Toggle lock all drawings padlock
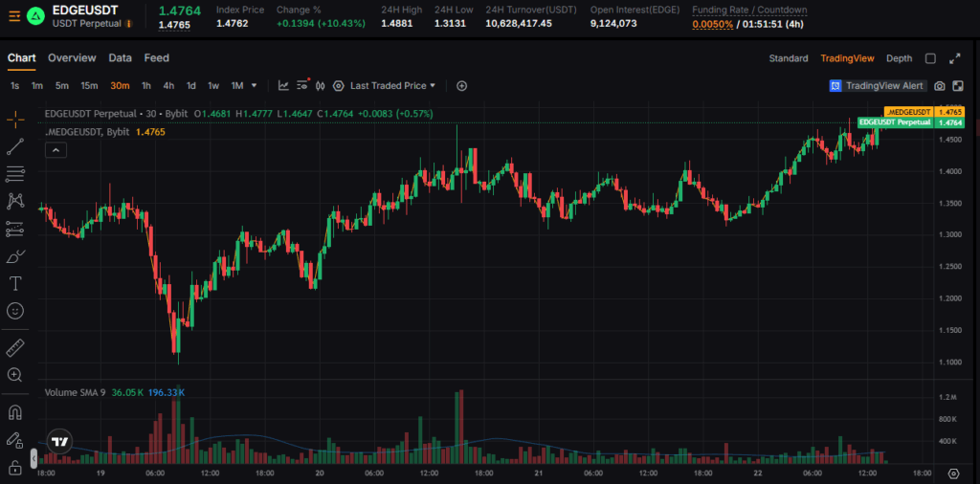The width and height of the screenshot is (980, 484). (x=15, y=467)
